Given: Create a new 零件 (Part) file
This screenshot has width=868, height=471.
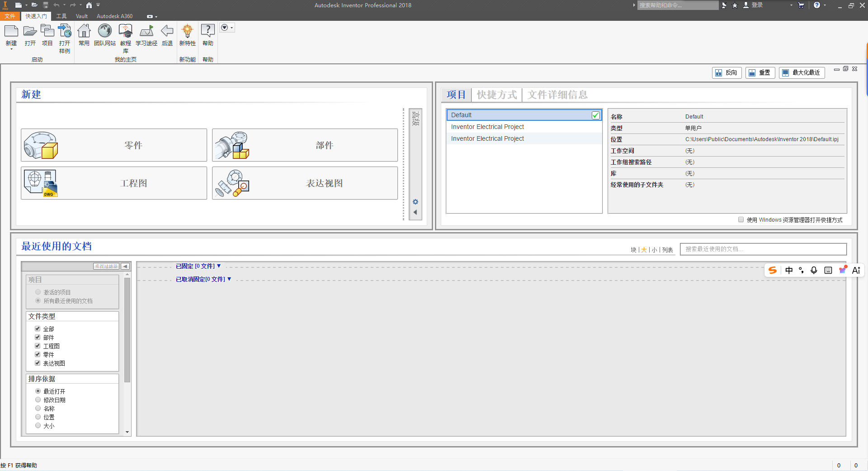Looking at the screenshot, I should 113,145.
